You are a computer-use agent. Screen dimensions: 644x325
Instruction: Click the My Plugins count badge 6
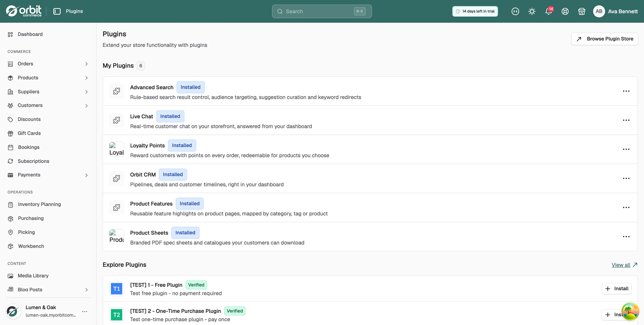pyautogui.click(x=141, y=66)
